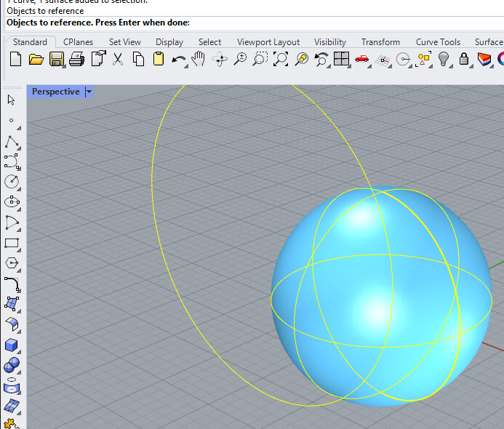Screen dimensions: 504x429
Task: Open the Layers panel icon
Action: tap(484, 60)
